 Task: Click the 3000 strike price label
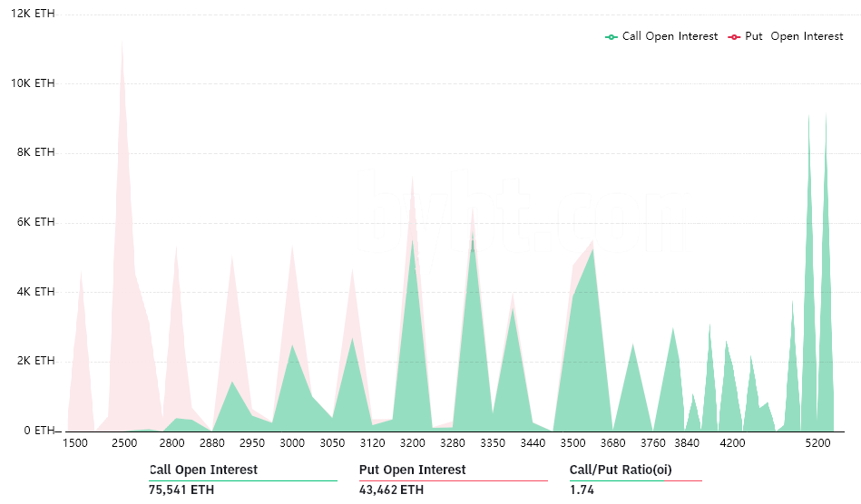pos(292,443)
